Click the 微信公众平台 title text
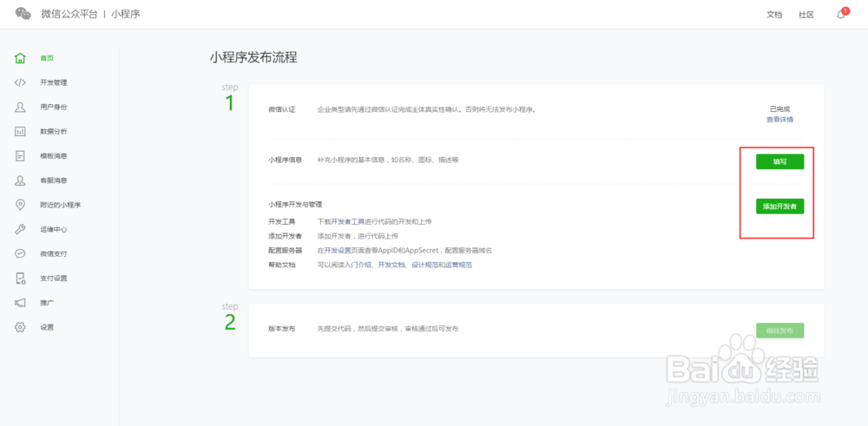The image size is (868, 426). pyautogui.click(x=69, y=14)
